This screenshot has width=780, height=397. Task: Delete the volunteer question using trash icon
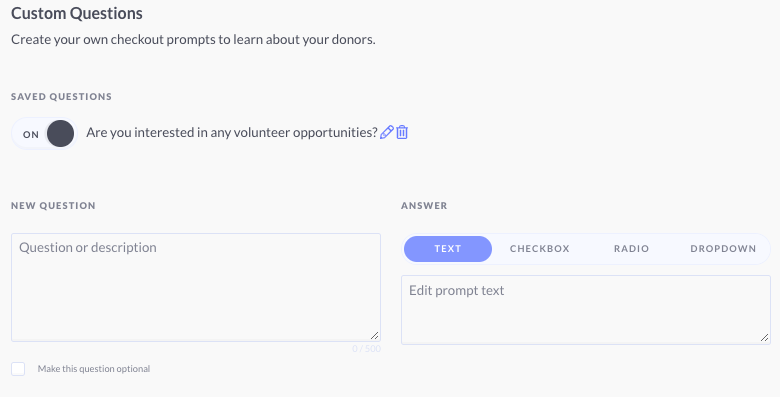[402, 132]
